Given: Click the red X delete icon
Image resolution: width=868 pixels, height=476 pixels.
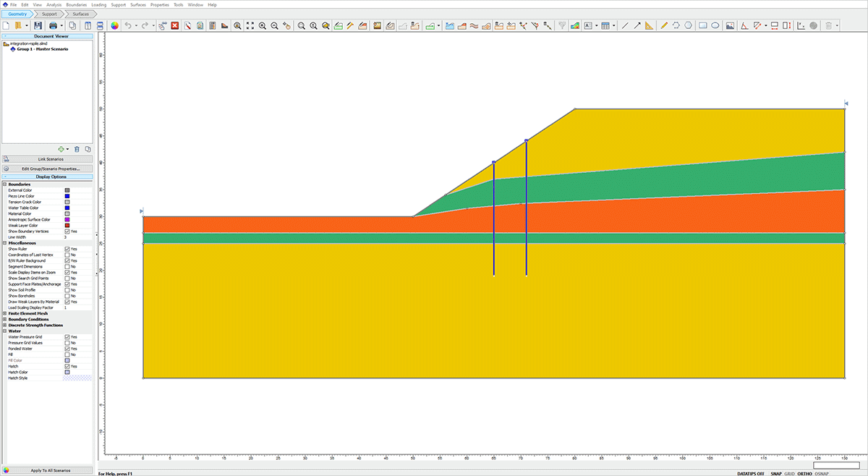Looking at the screenshot, I should coord(175,25).
